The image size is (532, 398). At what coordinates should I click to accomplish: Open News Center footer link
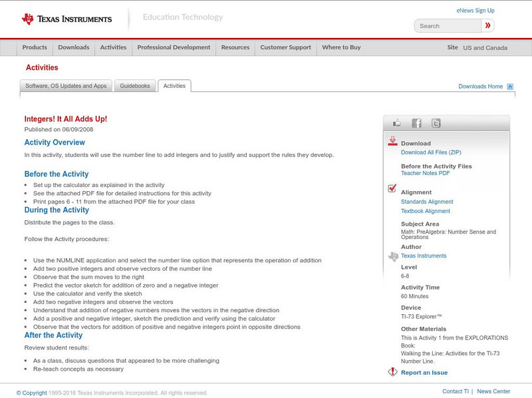pyautogui.click(x=493, y=391)
